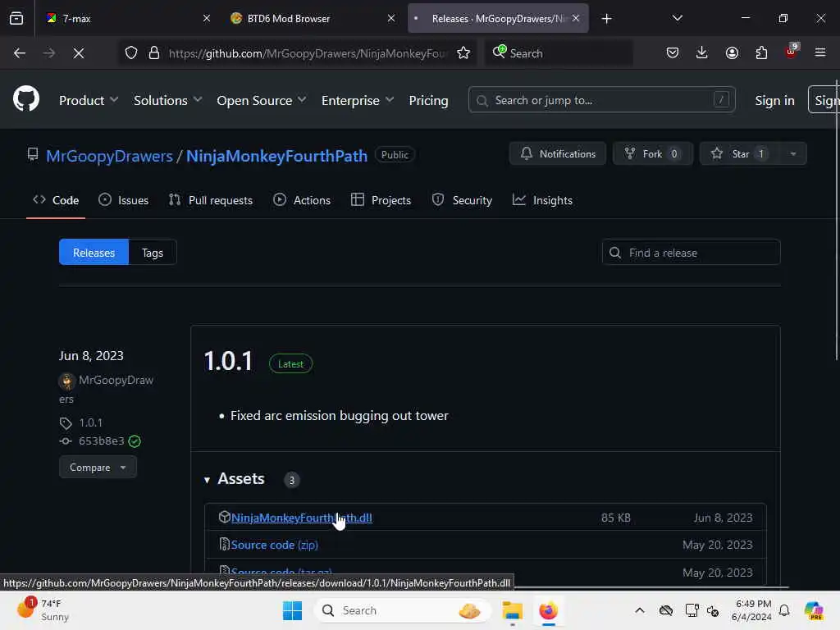Select the Code repository tab
This screenshot has width=840, height=630.
coord(56,200)
